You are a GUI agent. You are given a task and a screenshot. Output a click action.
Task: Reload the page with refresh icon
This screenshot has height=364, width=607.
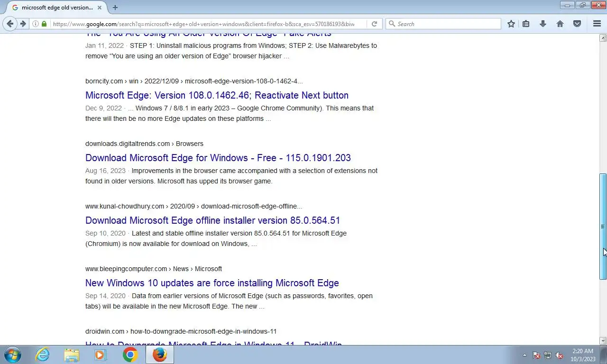pyautogui.click(x=374, y=24)
